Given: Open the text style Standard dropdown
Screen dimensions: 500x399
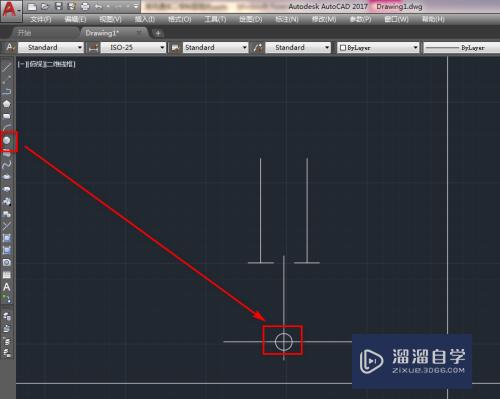Looking at the screenshot, I should tap(51, 47).
